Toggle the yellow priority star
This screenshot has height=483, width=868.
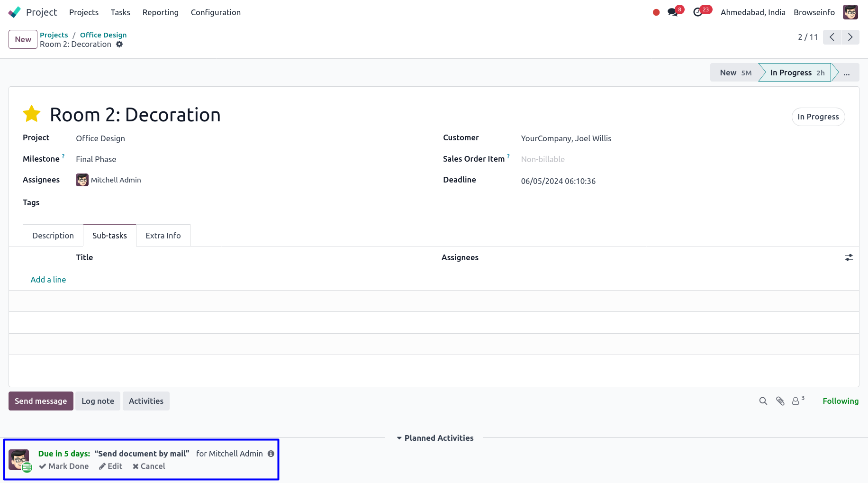(x=32, y=114)
